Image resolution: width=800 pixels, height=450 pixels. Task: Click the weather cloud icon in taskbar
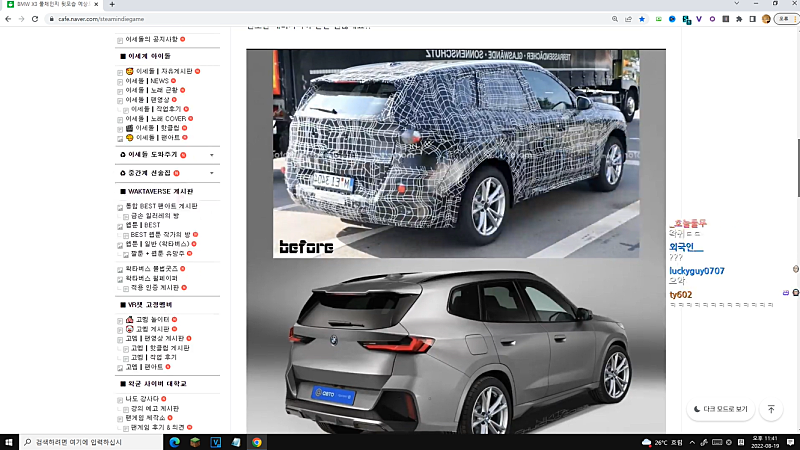[x=646, y=442]
